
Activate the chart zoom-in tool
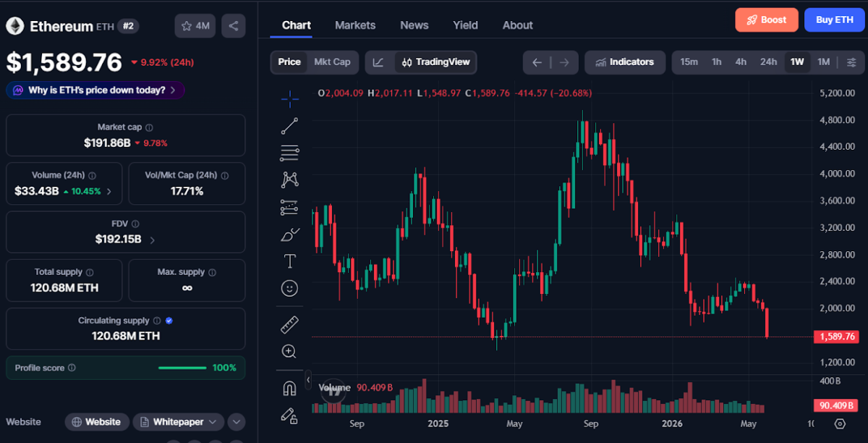[289, 352]
